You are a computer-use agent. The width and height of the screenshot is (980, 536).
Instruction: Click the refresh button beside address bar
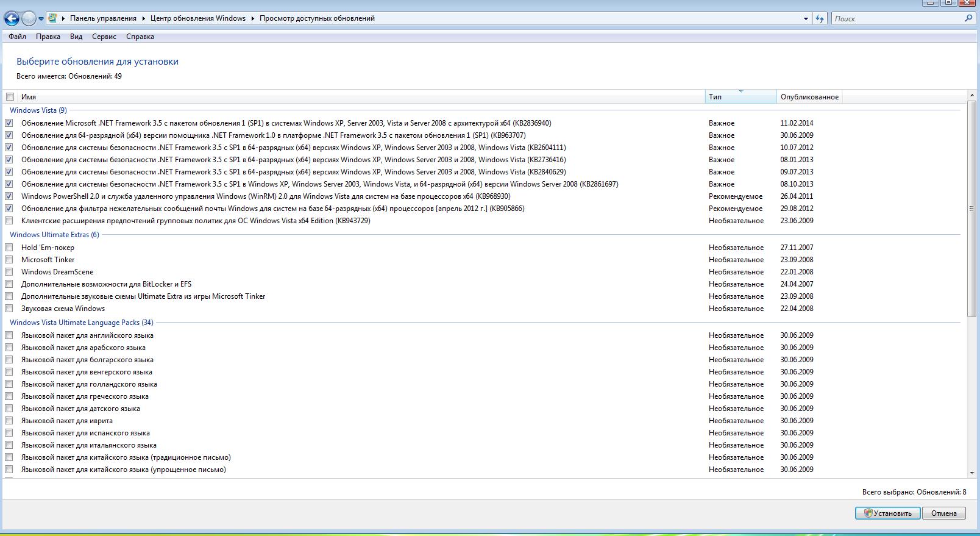click(820, 18)
